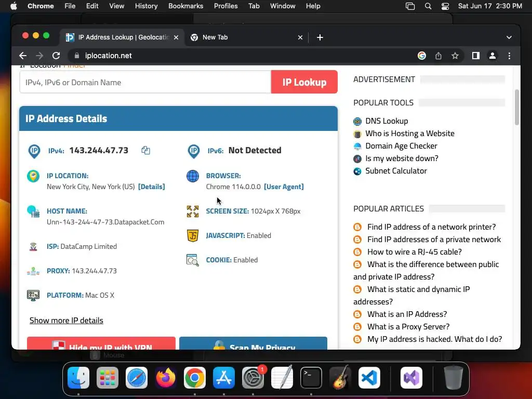Click Show more IP details
This screenshot has height=399, width=532.
[66, 320]
